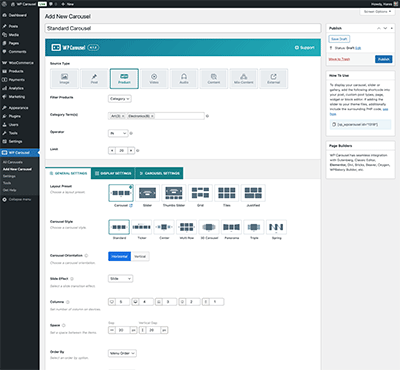Choose the Grid layout preset
This screenshot has width=400, height=370.
coord(200,193)
